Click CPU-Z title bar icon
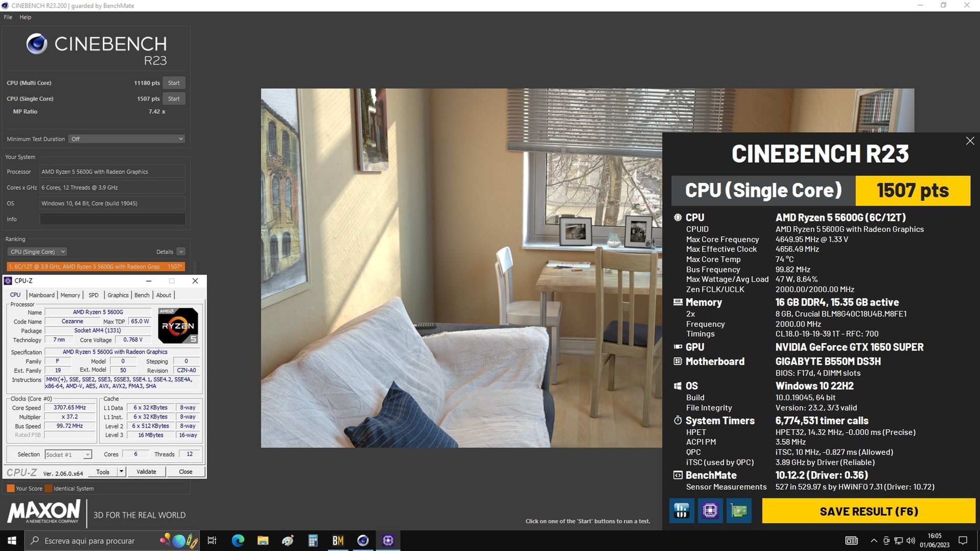Screen dimensions: 980x551 [x=8, y=281]
